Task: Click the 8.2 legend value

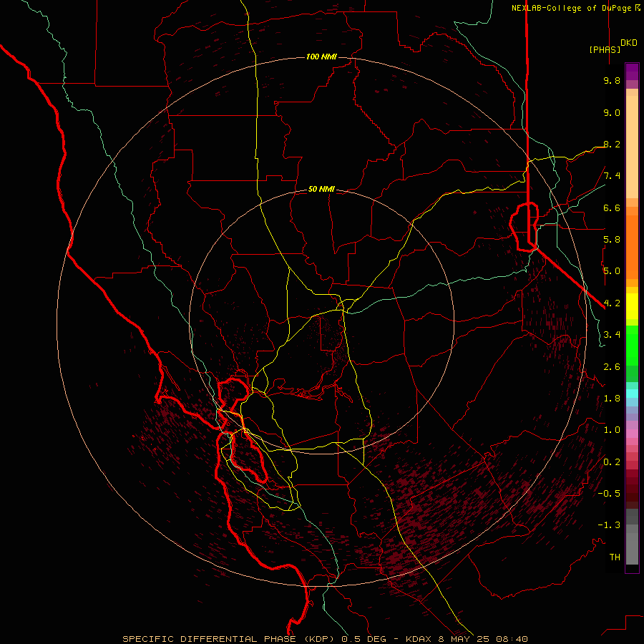Action: pyautogui.click(x=612, y=144)
